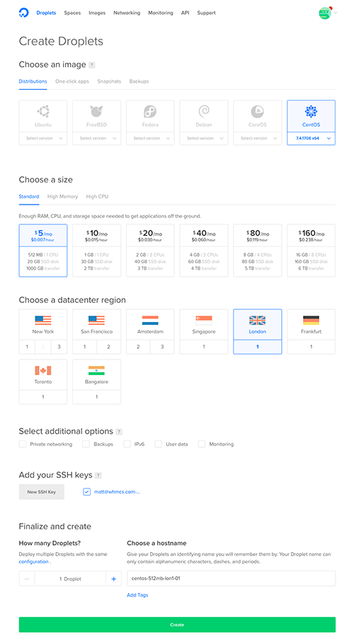Viewport: 354px width, 644px height.
Task: Select the Ubuntu distribution icon
Action: [x=43, y=111]
